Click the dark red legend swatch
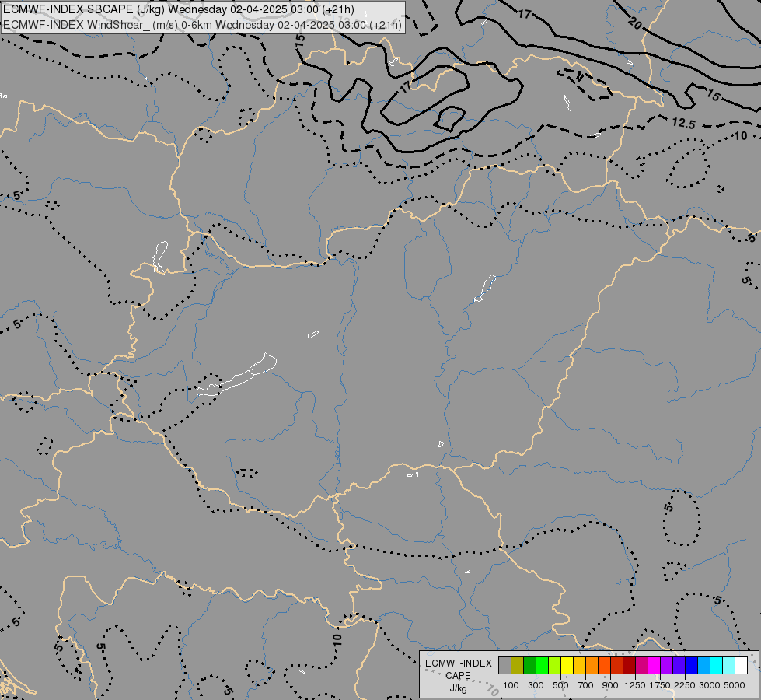This screenshot has height=700, width=761. click(x=629, y=666)
